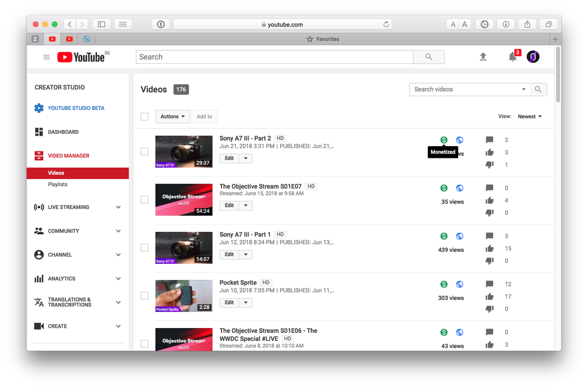
Task: Click the Analytics bar chart icon
Action: point(39,279)
